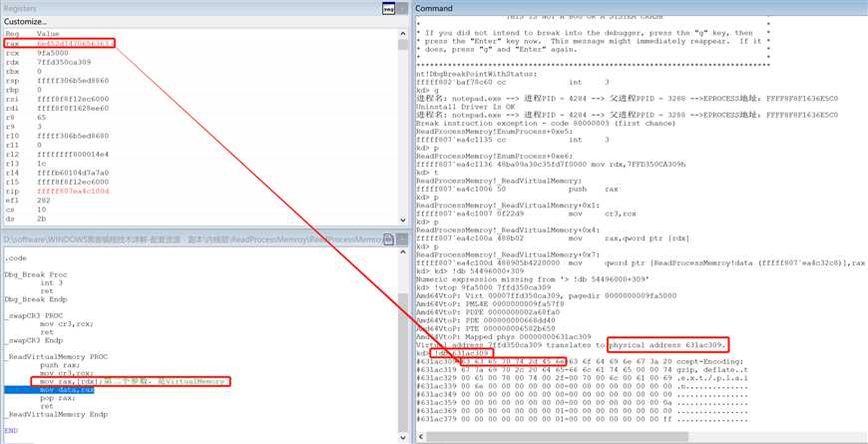Click the Registers list scrollbar thumb
868x444 pixels.
(403, 45)
